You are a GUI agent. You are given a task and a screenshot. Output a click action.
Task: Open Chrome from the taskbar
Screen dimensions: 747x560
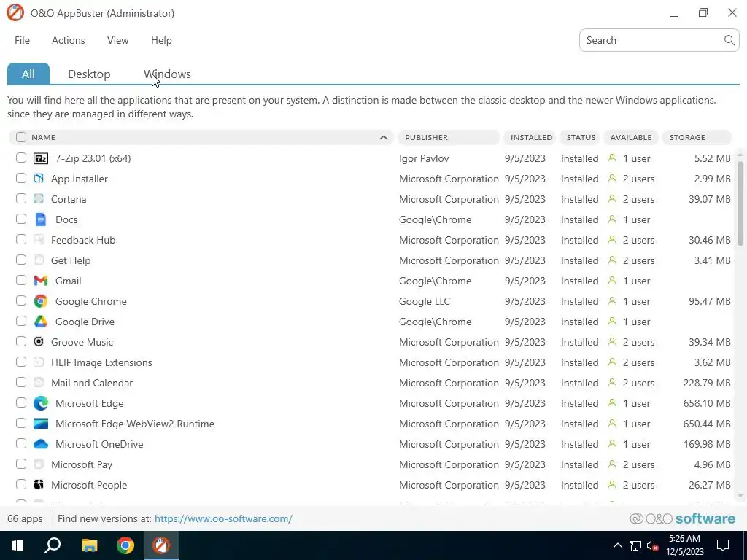[x=125, y=545]
